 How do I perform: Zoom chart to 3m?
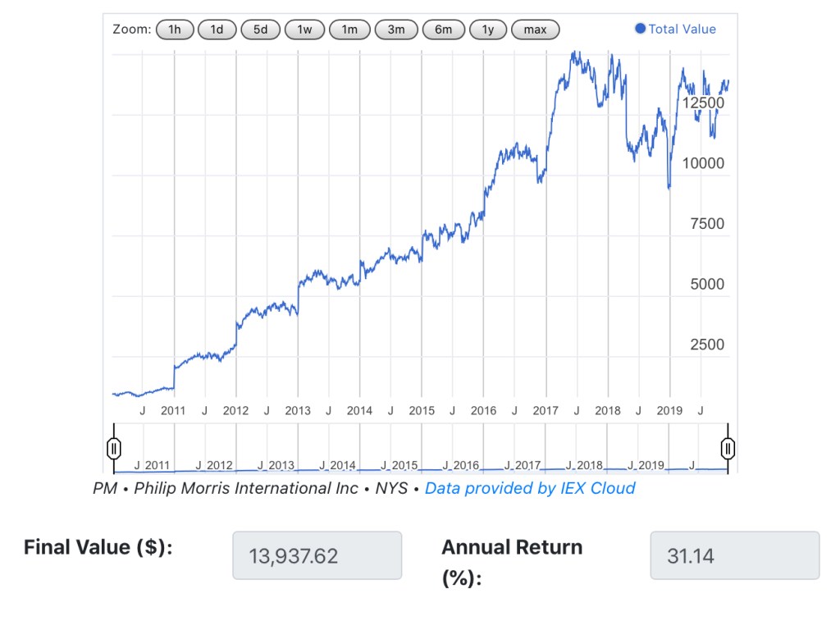click(x=396, y=30)
